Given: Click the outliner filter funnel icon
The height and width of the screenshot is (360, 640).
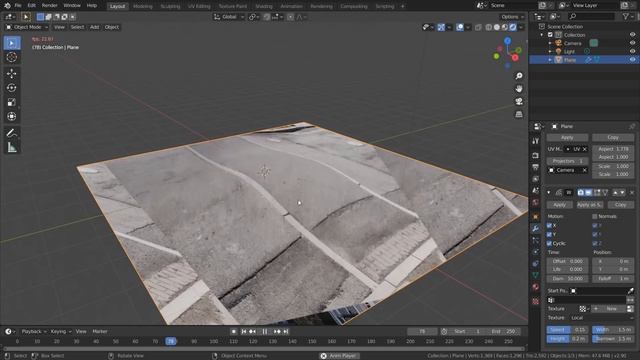Looking at the screenshot, I should pos(626,16).
